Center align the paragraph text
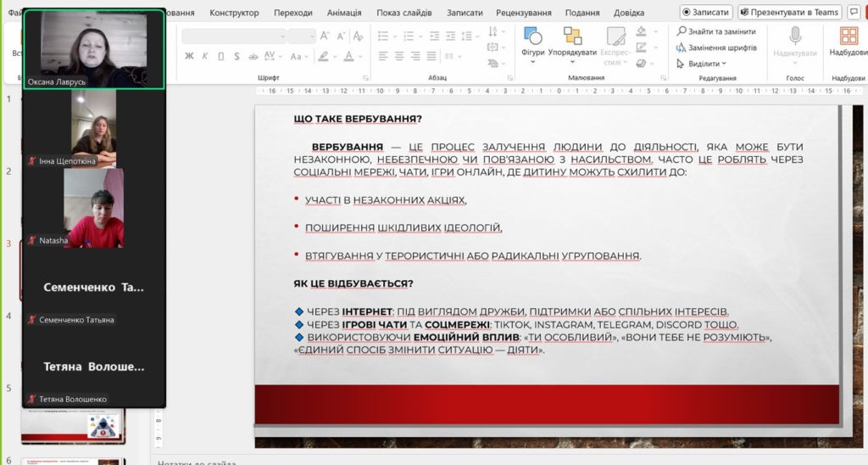 [401, 56]
